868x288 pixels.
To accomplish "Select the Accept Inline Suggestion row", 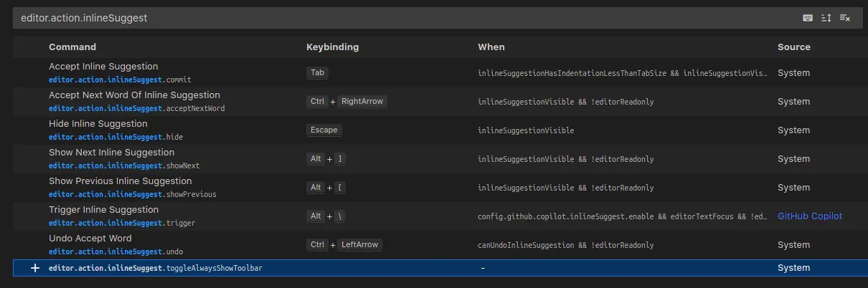I will pyautogui.click(x=103, y=67).
